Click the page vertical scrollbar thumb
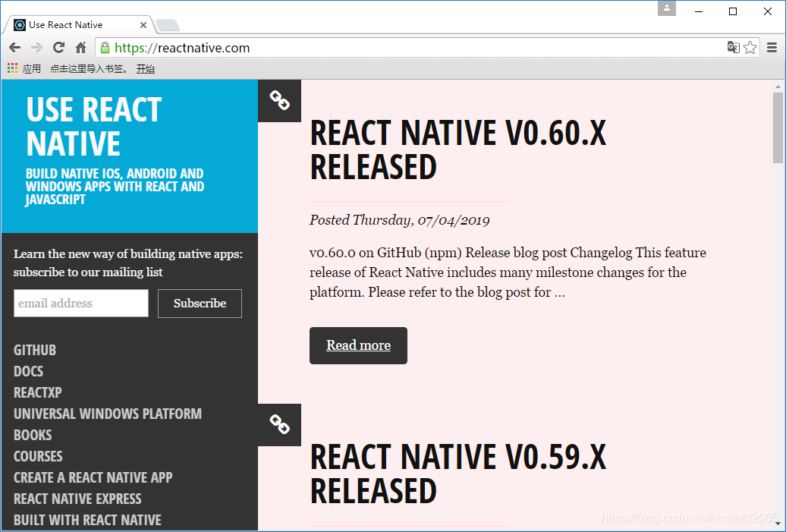Image resolution: width=786 pixels, height=532 pixels. 778,127
